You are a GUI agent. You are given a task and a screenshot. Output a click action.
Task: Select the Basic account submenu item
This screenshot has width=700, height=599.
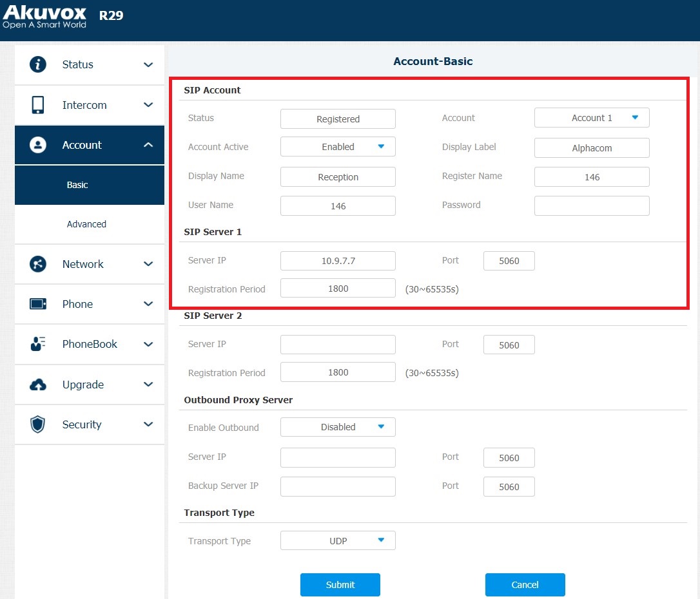click(77, 185)
